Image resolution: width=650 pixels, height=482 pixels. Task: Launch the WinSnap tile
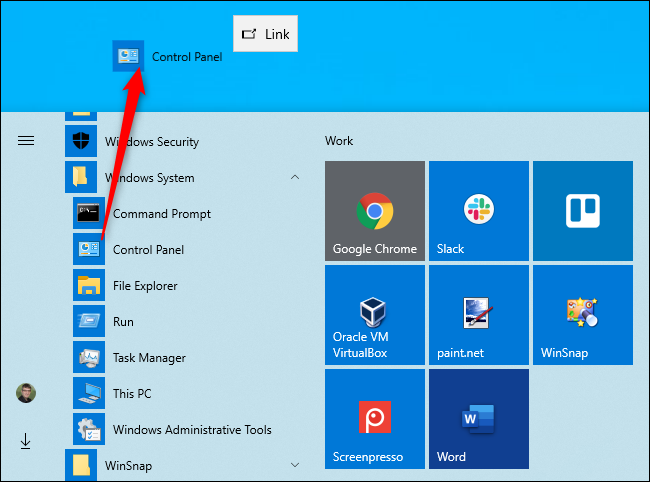tap(582, 314)
